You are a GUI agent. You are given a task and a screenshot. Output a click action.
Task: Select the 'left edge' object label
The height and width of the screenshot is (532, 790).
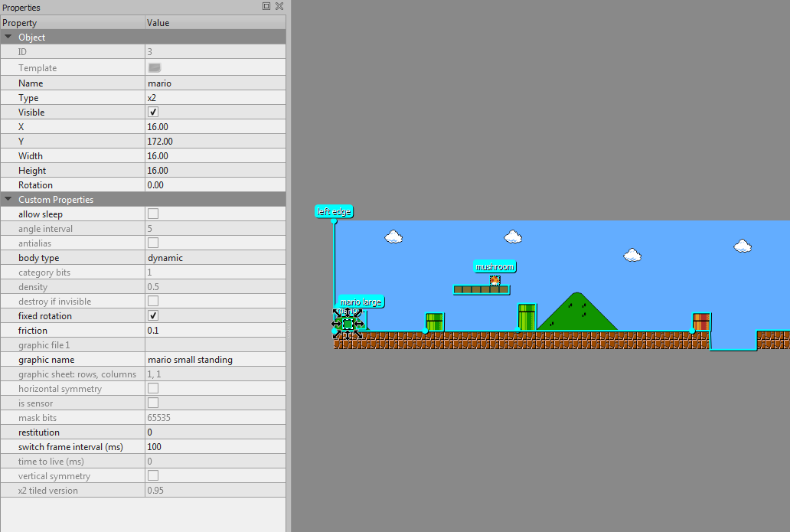[x=334, y=211]
